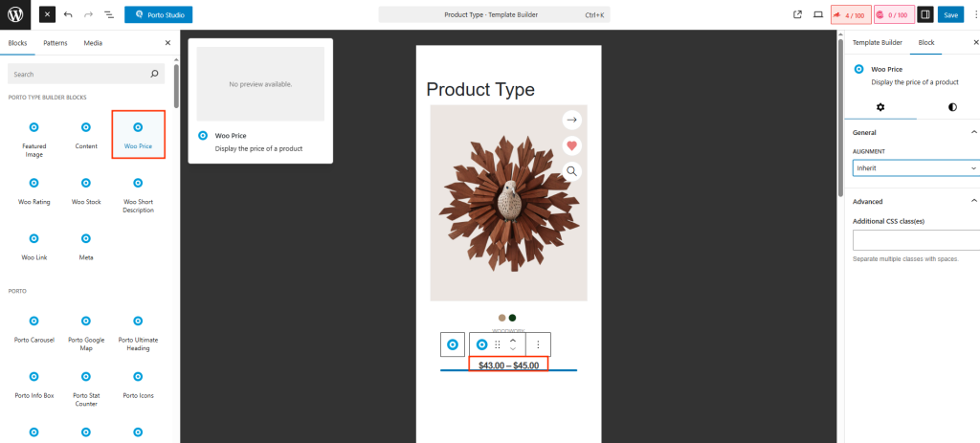Save the template
The height and width of the screenshot is (443, 980).
coord(950,15)
